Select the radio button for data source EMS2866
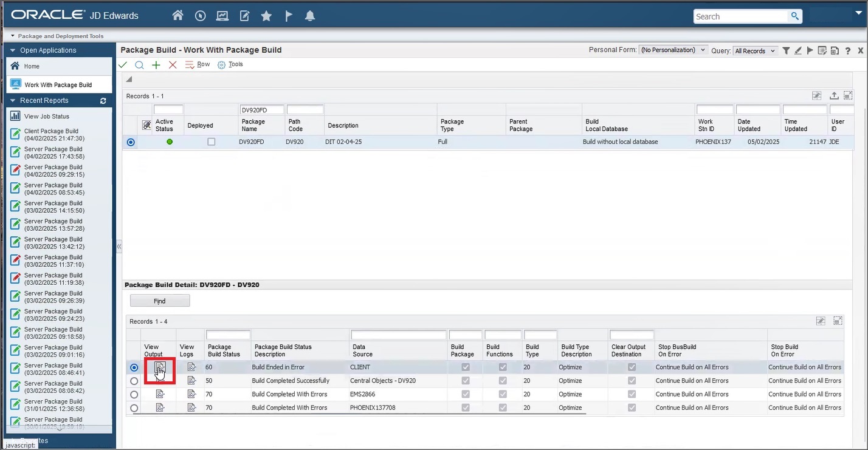Viewport: 868px width, 450px height. pos(134,394)
